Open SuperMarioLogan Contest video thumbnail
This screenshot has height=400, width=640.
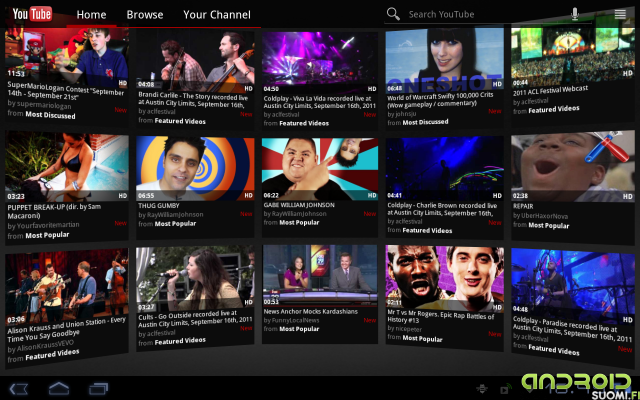tap(67, 55)
